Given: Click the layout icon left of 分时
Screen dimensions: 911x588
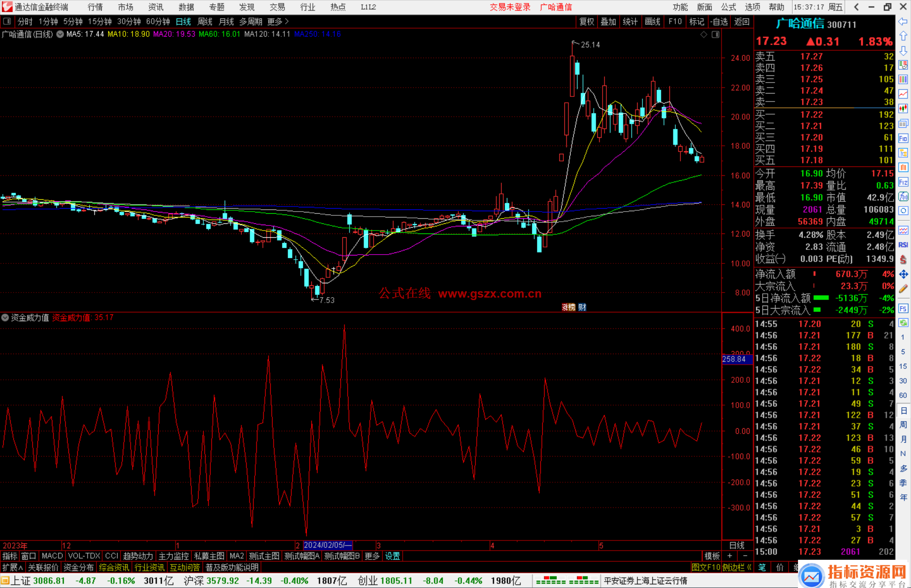Looking at the screenshot, I should coord(7,21).
